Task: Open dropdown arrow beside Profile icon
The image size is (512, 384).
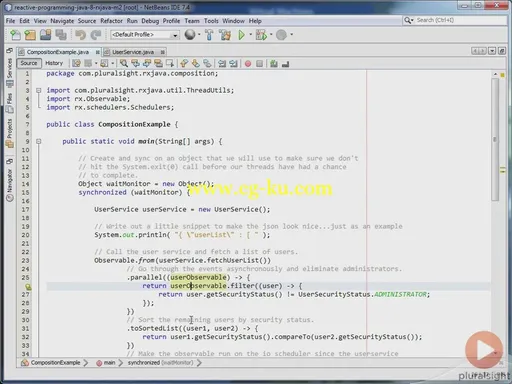Action: click(291, 34)
